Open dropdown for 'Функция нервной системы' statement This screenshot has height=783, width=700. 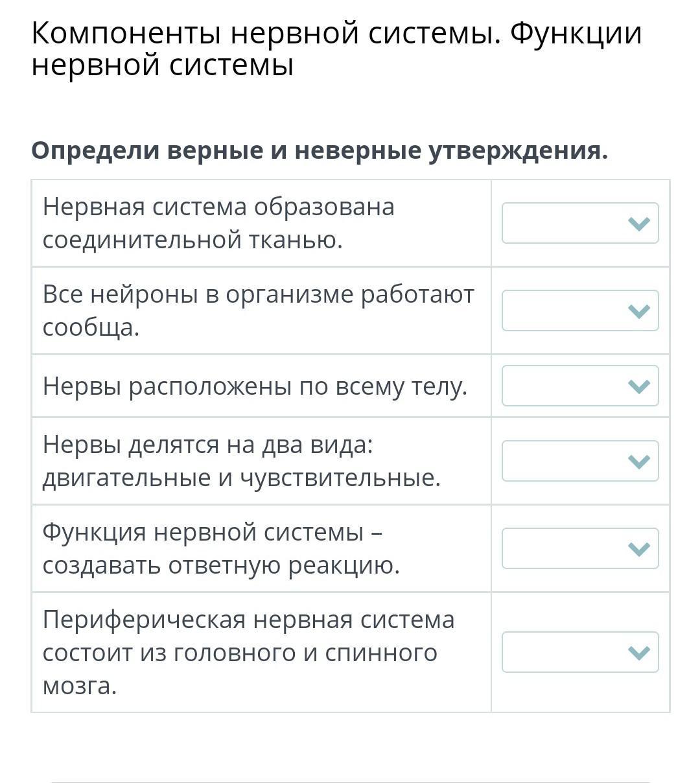click(580, 548)
